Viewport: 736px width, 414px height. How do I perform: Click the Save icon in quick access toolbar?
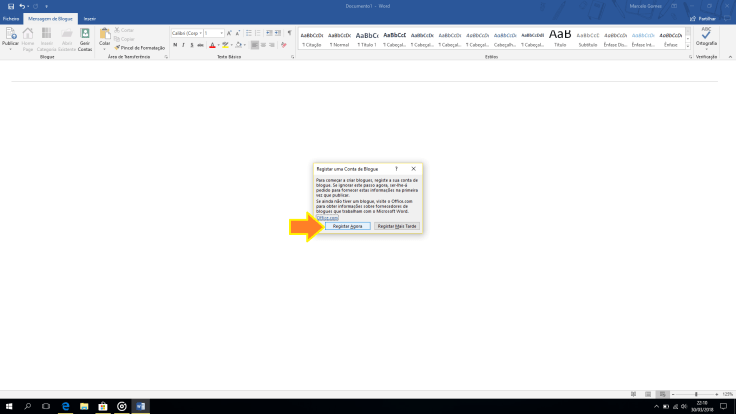click(10, 6)
